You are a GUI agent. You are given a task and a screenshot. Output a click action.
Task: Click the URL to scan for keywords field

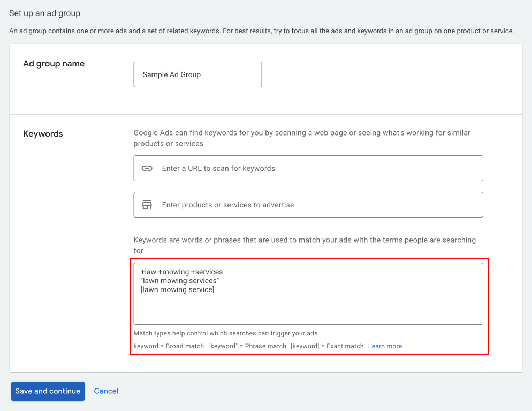tap(308, 168)
